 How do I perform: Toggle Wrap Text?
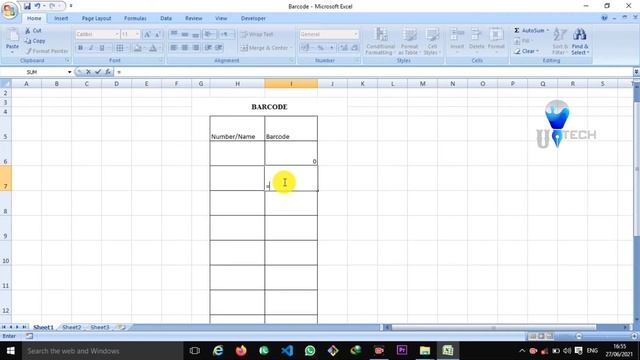tap(257, 34)
